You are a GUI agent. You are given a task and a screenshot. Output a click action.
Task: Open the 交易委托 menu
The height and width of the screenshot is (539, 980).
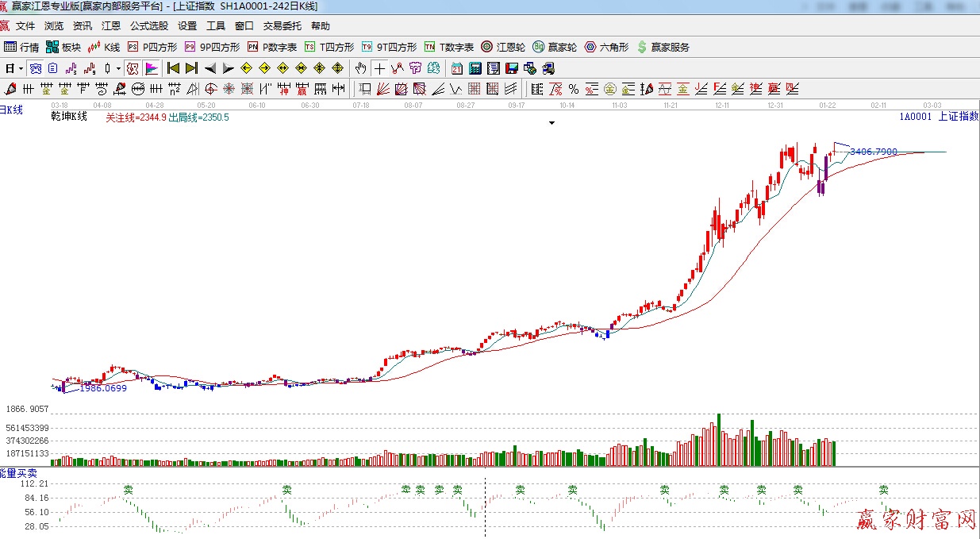point(282,26)
